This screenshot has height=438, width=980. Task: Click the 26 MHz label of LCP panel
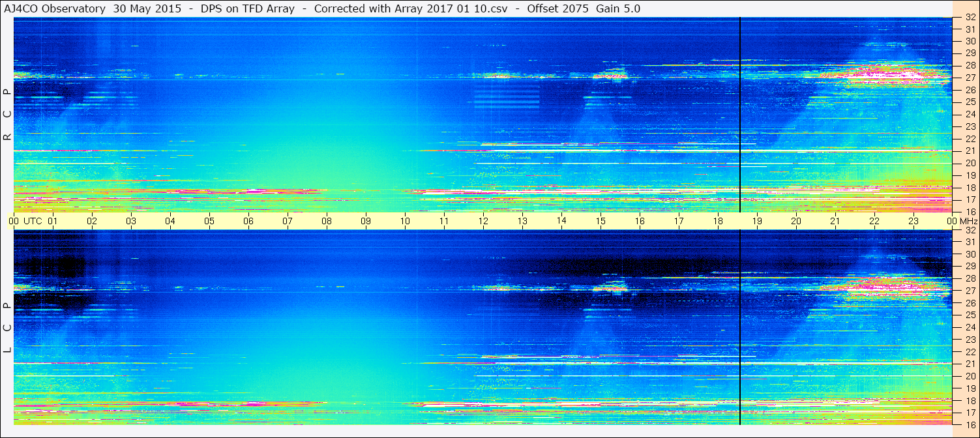tap(970, 303)
